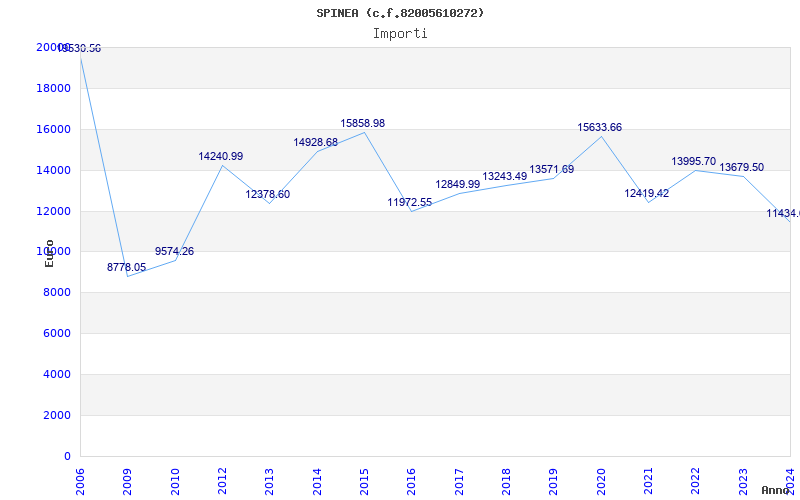Click the data label 13679.50

[741, 167]
